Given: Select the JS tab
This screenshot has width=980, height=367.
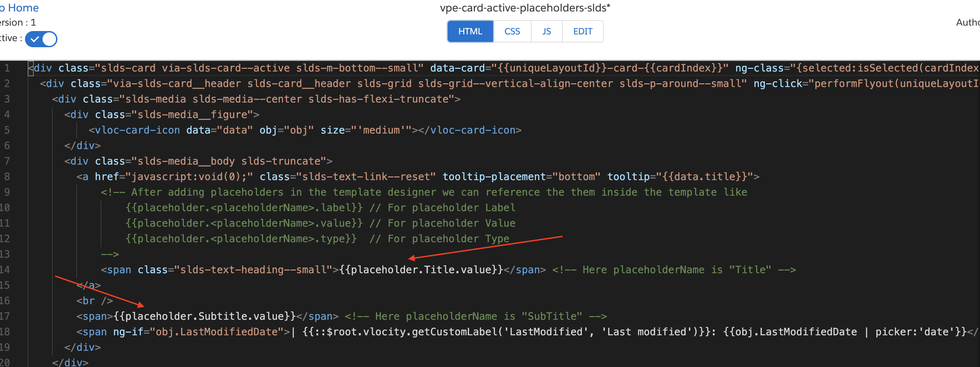Looking at the screenshot, I should point(546,31).
